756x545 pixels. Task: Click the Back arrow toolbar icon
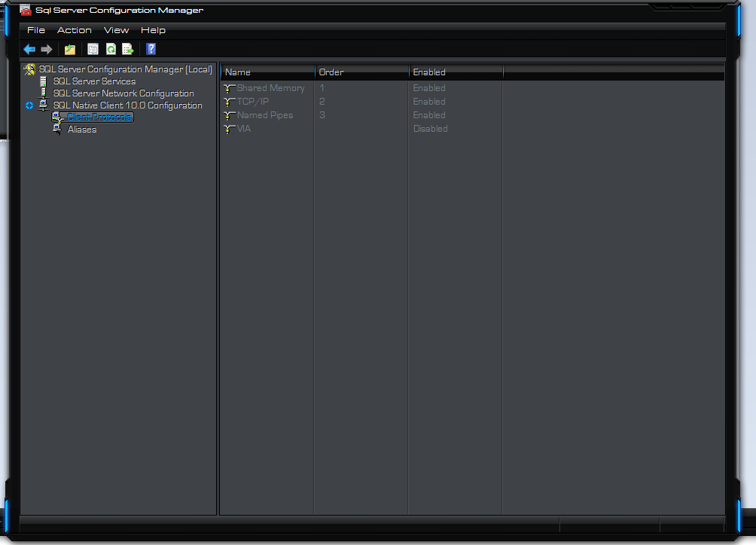pos(29,50)
